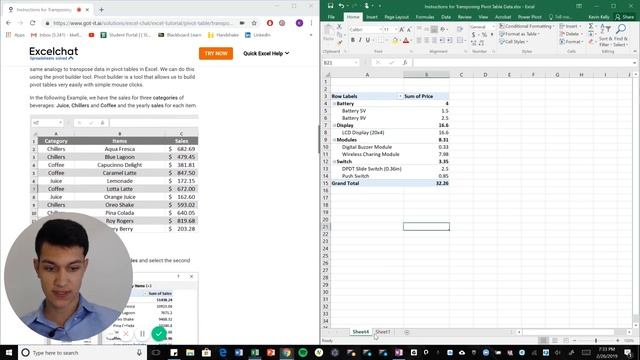Apply accounting dollar number format
Screen dimensions: 640x360
(x=473, y=35)
